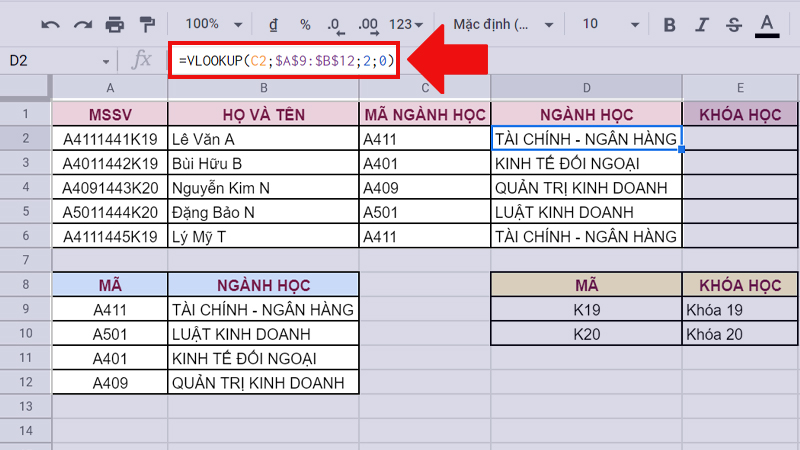Select the Paint format tool
Image resolution: width=800 pixels, height=450 pixels.
pos(147,24)
